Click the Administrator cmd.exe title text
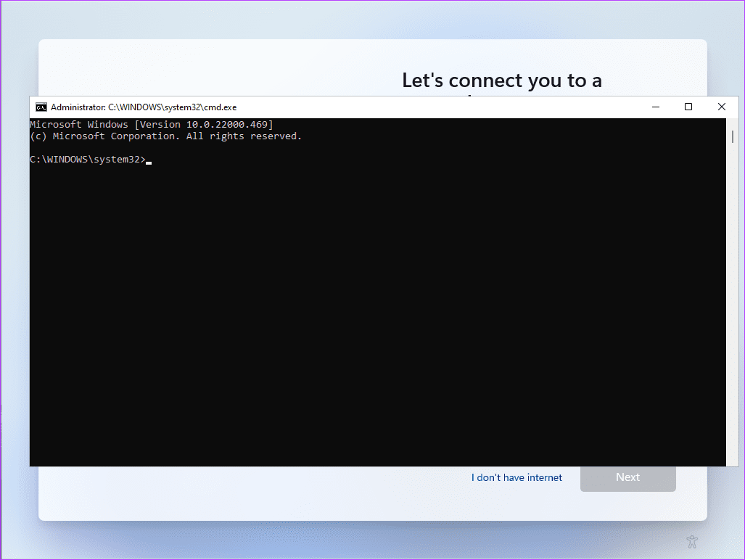The width and height of the screenshot is (745, 560). pyautogui.click(x=143, y=107)
